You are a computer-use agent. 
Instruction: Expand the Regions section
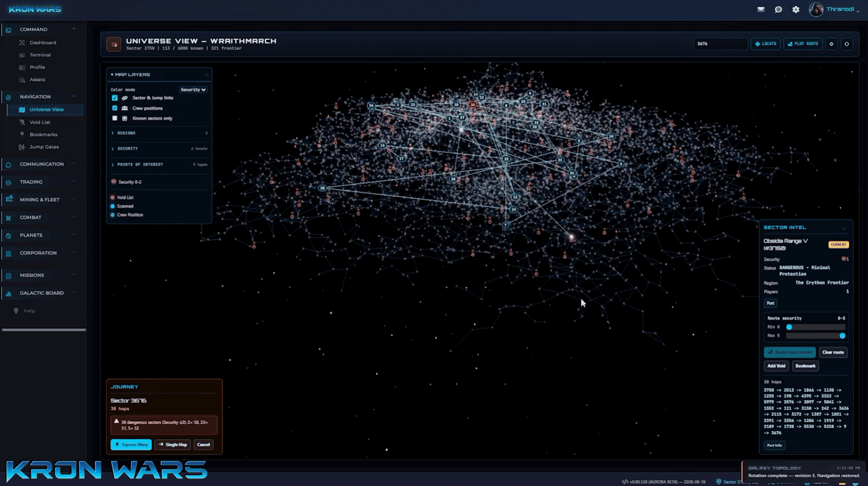159,133
